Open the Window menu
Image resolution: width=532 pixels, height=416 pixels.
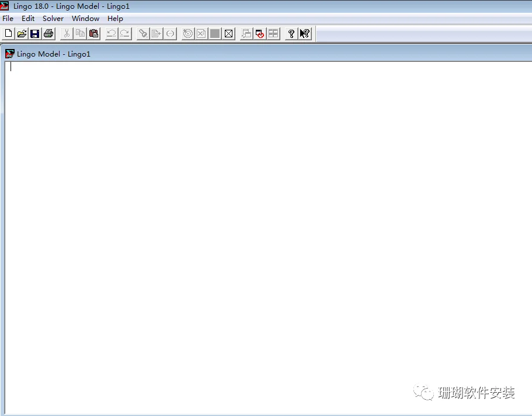pos(85,18)
